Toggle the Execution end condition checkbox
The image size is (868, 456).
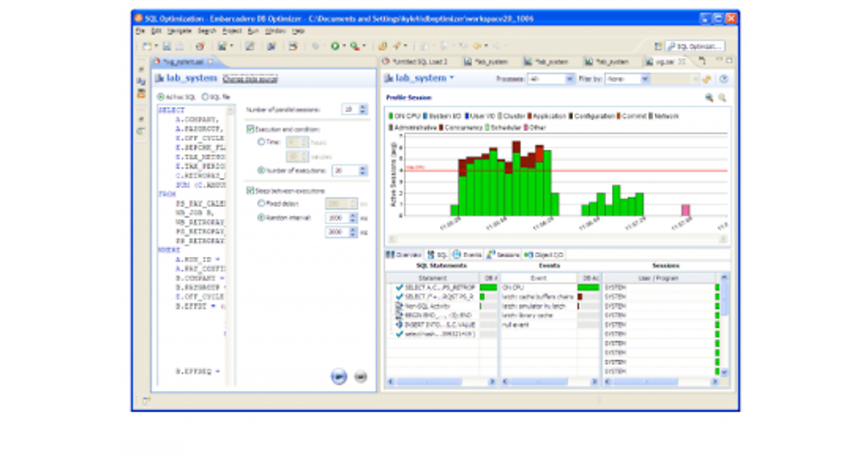click(x=250, y=129)
